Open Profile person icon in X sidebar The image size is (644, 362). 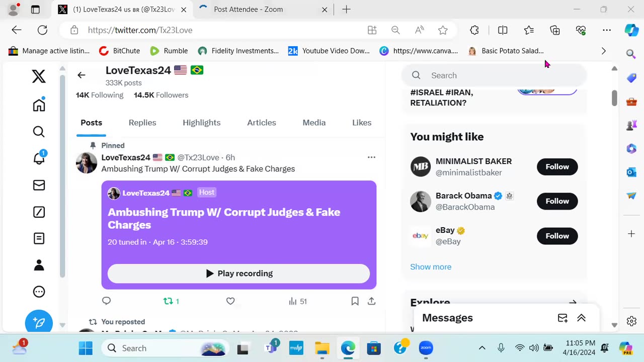click(39, 265)
